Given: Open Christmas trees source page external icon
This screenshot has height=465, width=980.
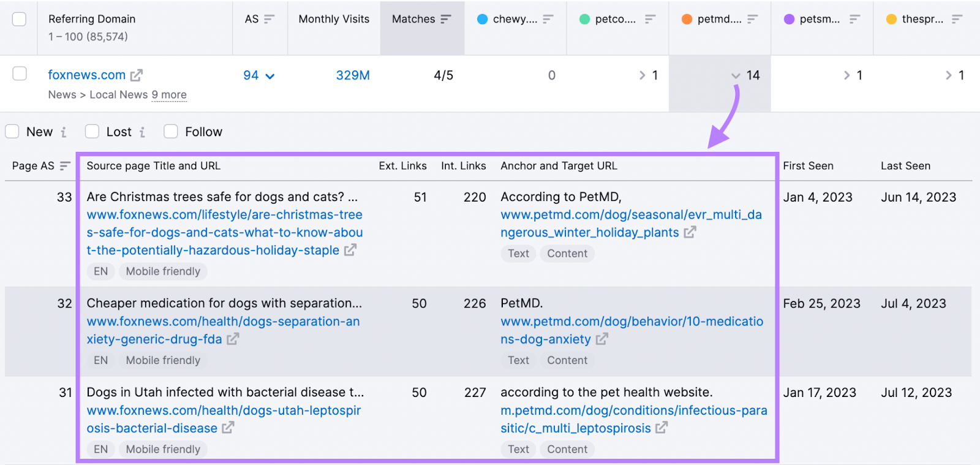Looking at the screenshot, I should (x=350, y=250).
